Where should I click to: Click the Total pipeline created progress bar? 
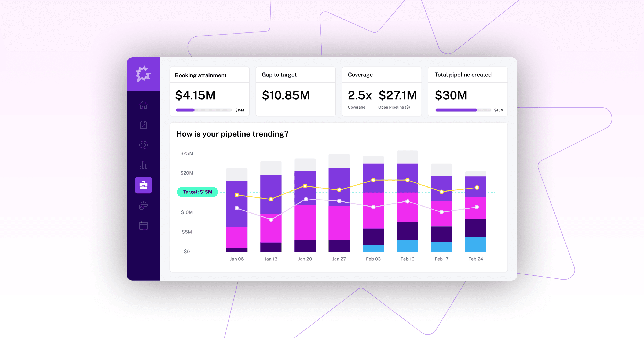[x=463, y=110]
